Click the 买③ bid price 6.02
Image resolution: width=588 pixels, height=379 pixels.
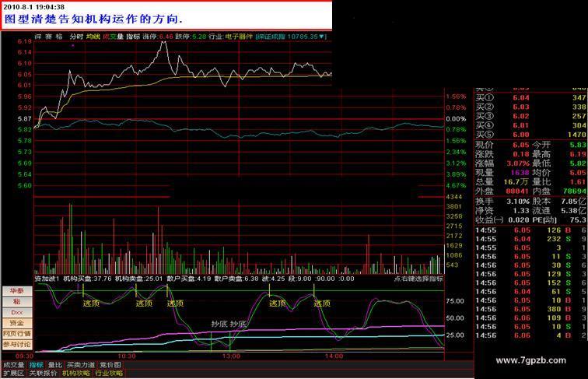click(x=521, y=116)
